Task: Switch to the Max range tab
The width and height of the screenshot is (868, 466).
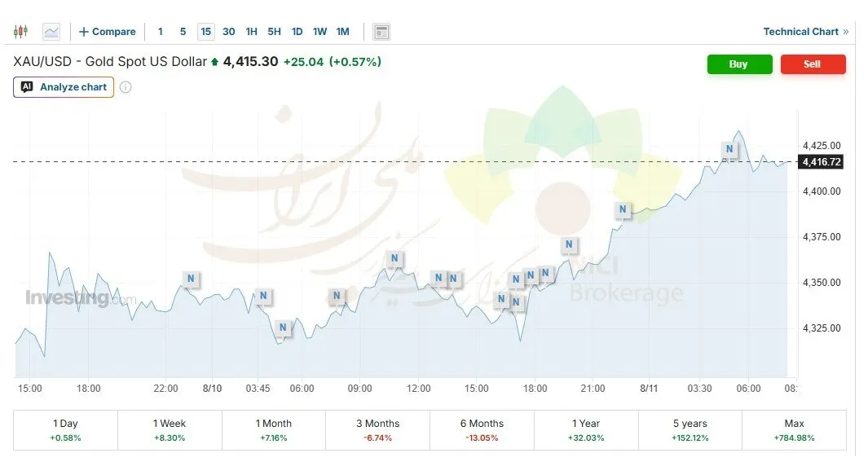Action: pos(795,430)
